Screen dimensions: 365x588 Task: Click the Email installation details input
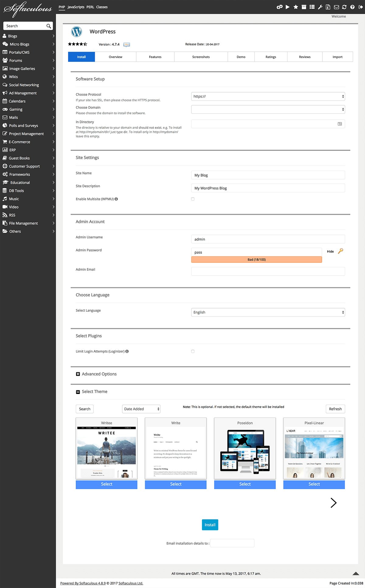232,543
